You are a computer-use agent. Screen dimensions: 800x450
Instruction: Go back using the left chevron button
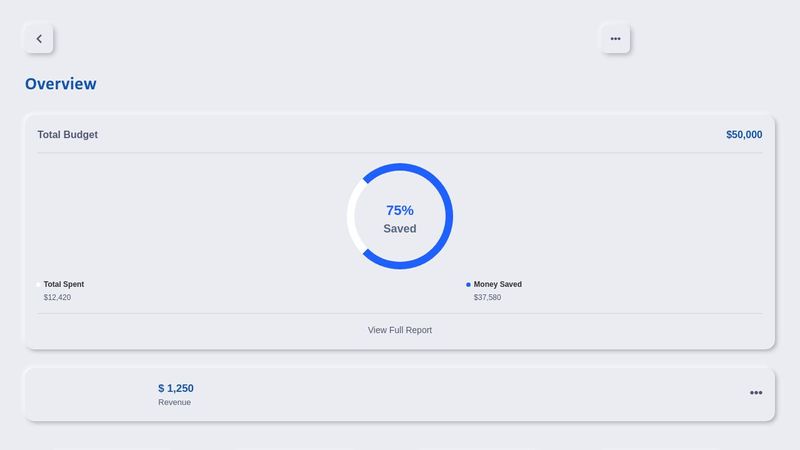click(x=39, y=39)
